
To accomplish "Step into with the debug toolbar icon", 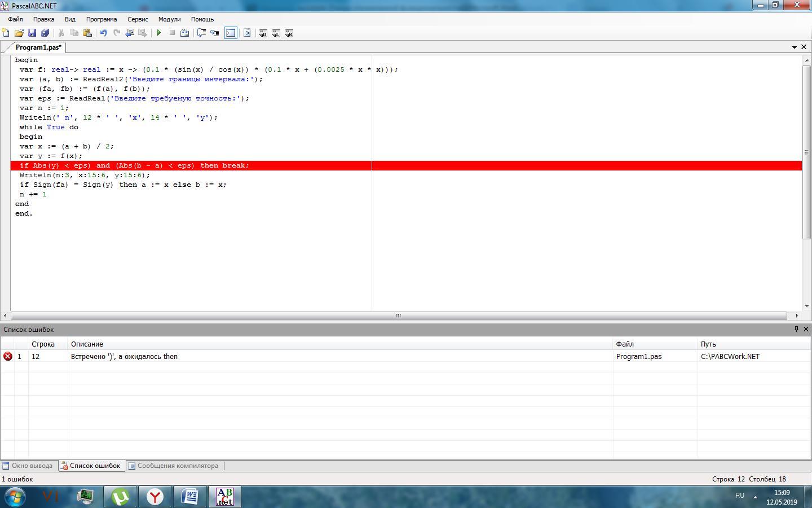I will [215, 33].
